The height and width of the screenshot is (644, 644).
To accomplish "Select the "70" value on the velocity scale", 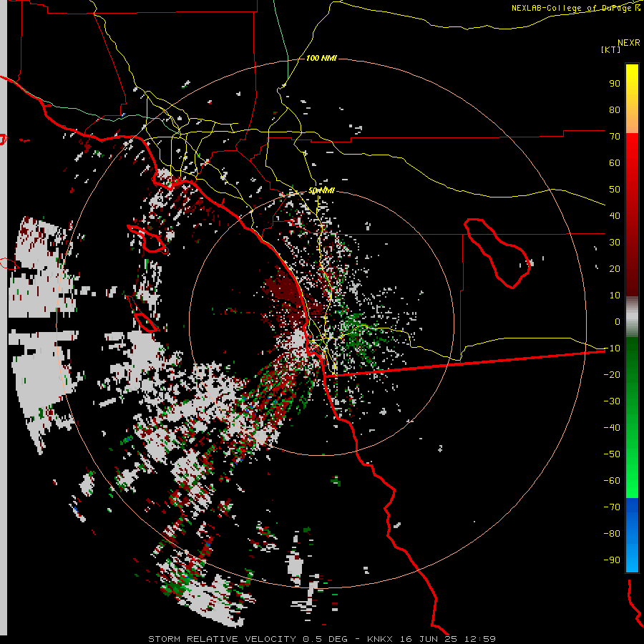I will coord(615,137).
